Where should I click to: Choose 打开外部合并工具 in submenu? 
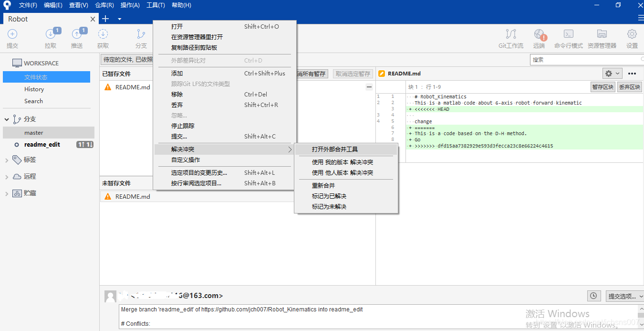tap(346, 149)
